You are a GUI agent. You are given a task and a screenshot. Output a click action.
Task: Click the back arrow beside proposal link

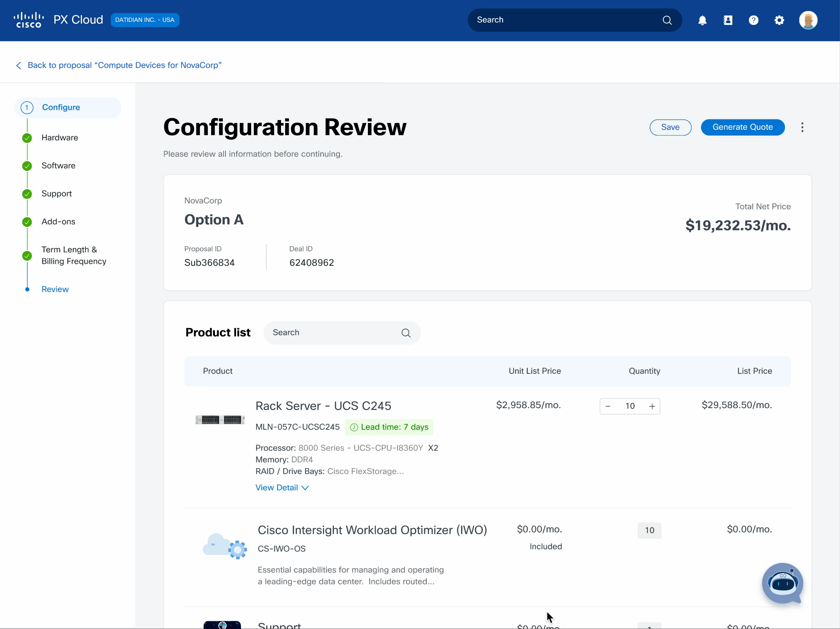coord(18,65)
